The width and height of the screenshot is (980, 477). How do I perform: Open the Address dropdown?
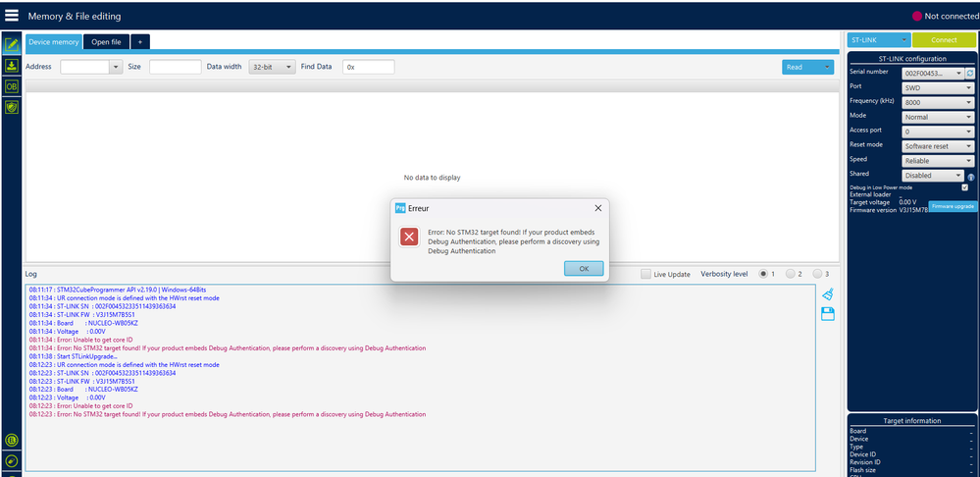point(116,67)
